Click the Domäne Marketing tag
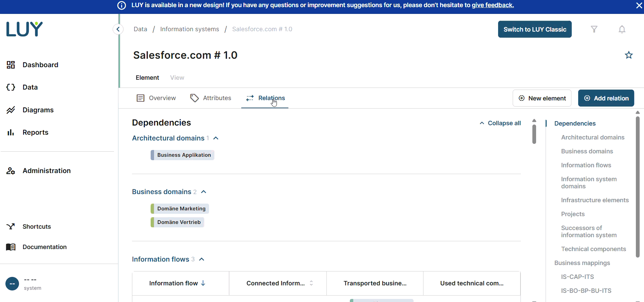Image resolution: width=644 pixels, height=302 pixels. point(181,209)
